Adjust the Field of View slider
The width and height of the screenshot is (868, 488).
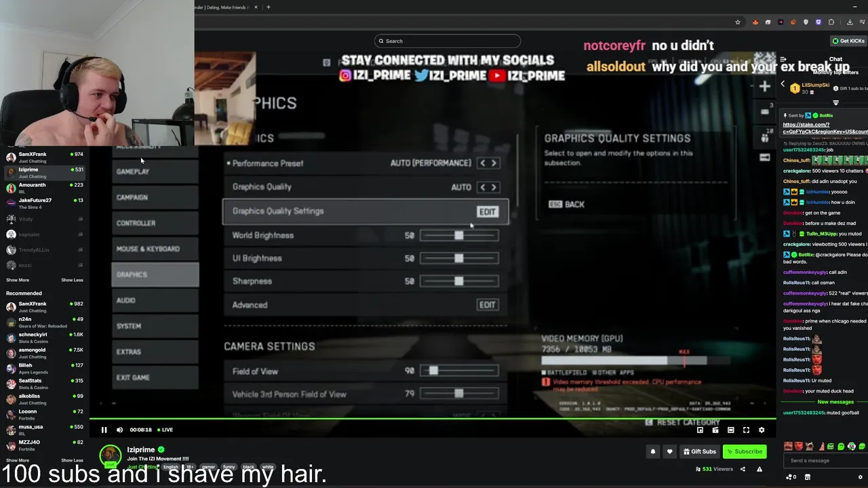[x=459, y=371]
